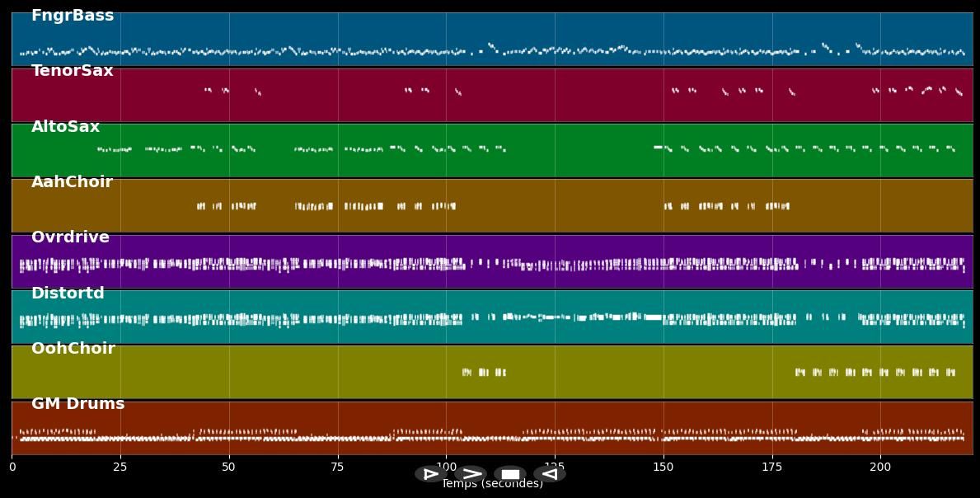Click the 25 seconds axis tick label

[120, 467]
